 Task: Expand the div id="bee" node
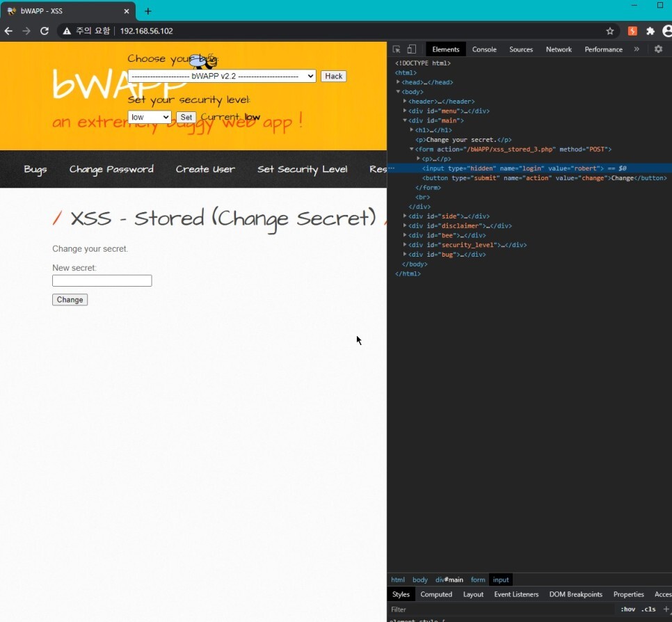point(405,235)
